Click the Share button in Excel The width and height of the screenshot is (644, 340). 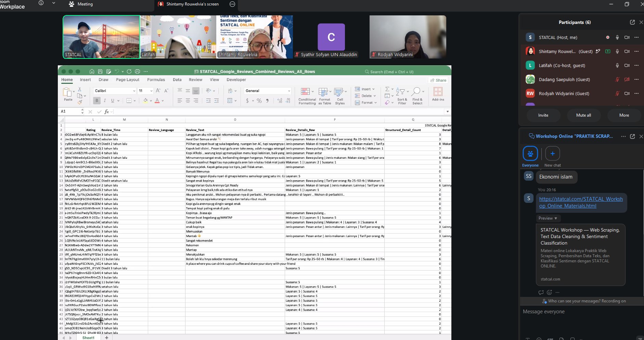438,80
